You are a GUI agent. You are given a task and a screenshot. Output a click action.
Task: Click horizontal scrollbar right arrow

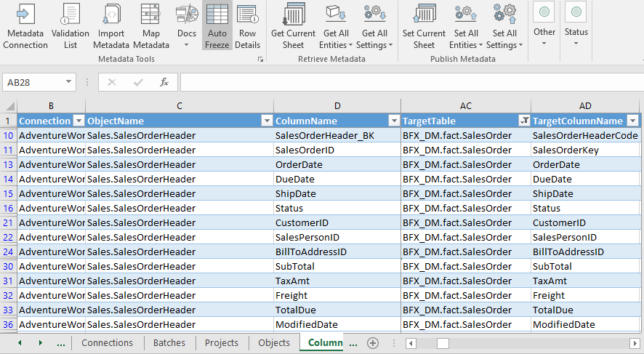[635, 343]
